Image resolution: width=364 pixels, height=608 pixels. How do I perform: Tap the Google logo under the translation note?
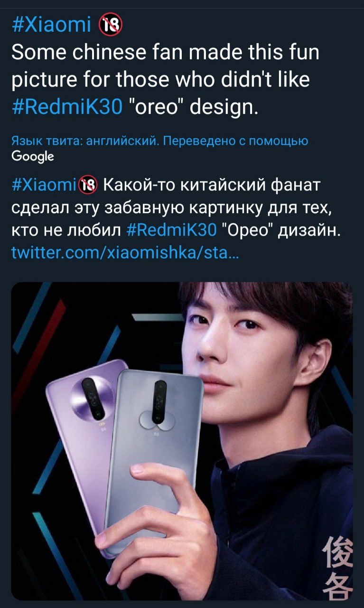pos(33,156)
